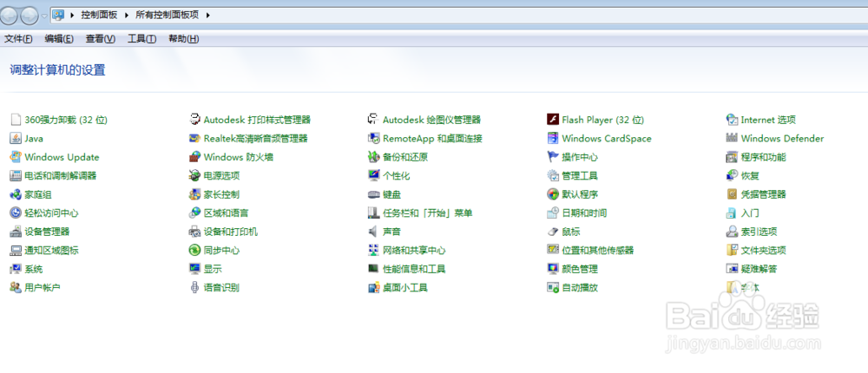Open the 家庭组 link
The image size is (868, 373).
[38, 195]
